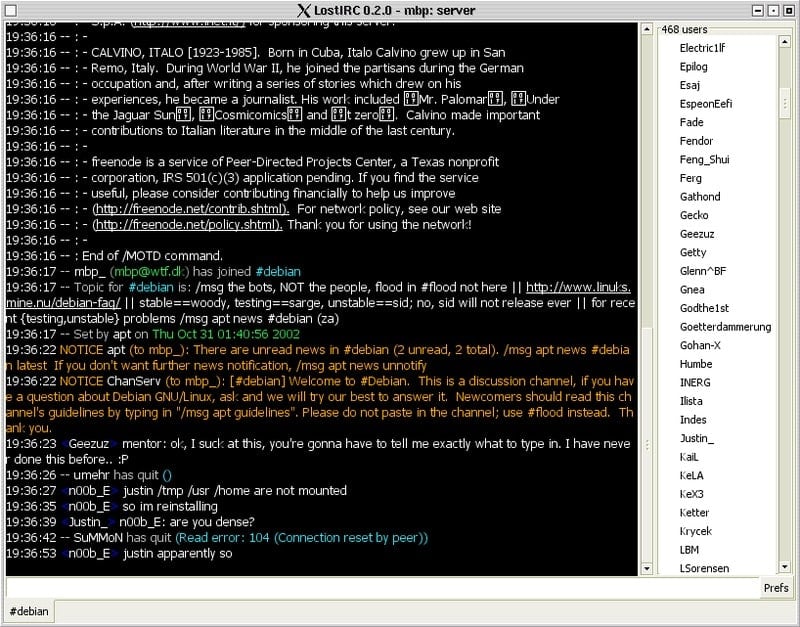Open the freenode.net/contrib.shtml link

coord(185,209)
